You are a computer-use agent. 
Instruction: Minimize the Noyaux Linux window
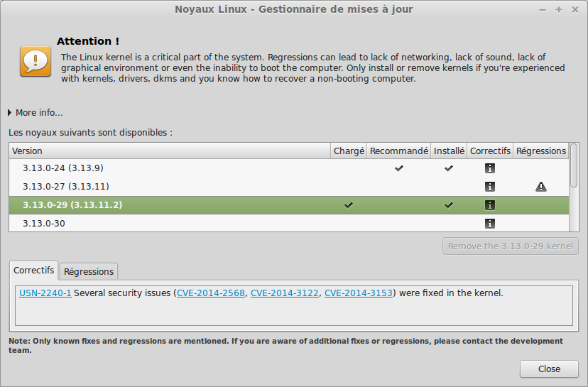click(x=543, y=10)
